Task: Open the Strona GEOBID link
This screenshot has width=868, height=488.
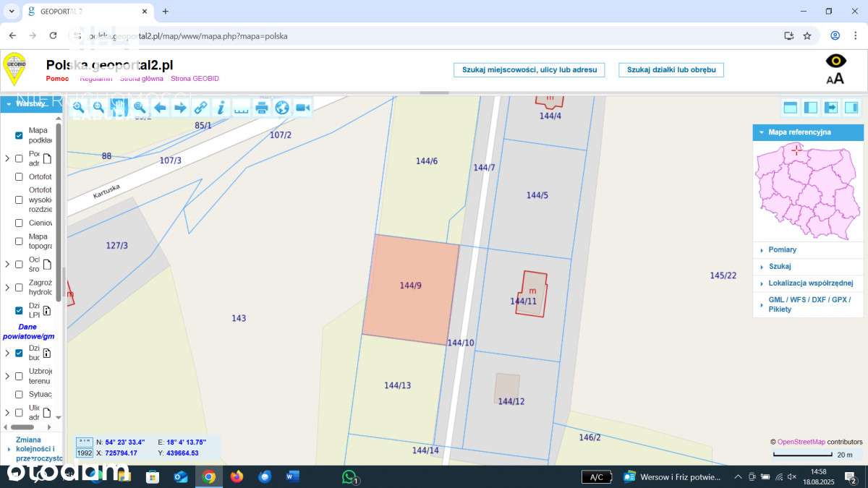Action: [x=195, y=78]
